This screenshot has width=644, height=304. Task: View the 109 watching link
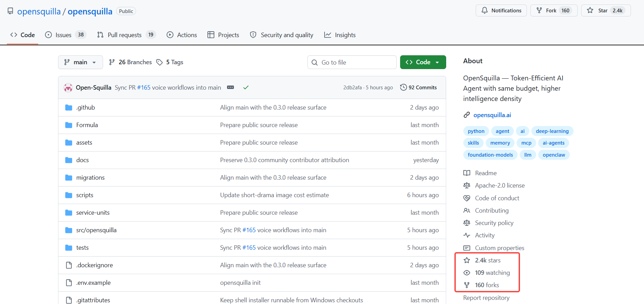click(x=492, y=273)
